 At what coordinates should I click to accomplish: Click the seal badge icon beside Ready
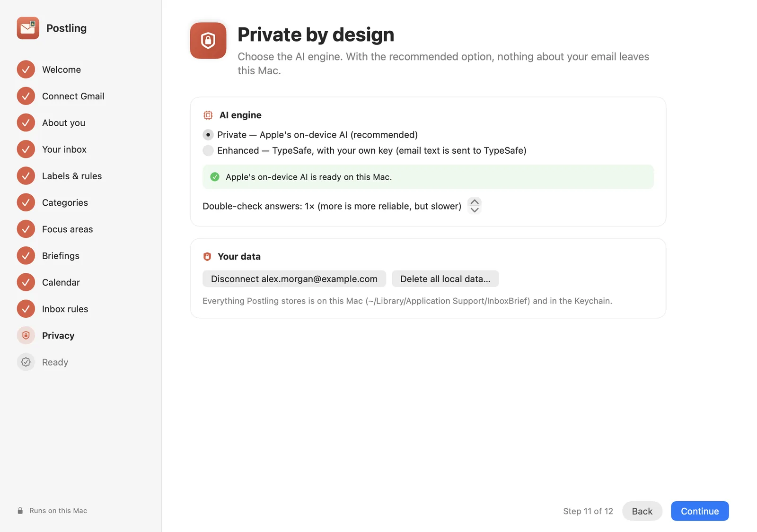[x=26, y=362]
